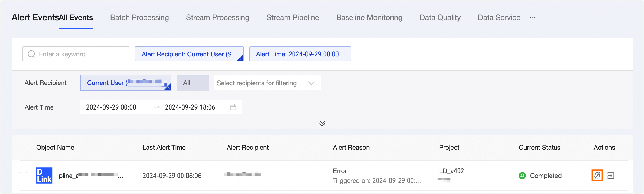Click the green Completed status icon
Image resolution: width=644 pixels, height=194 pixels.
click(522, 176)
